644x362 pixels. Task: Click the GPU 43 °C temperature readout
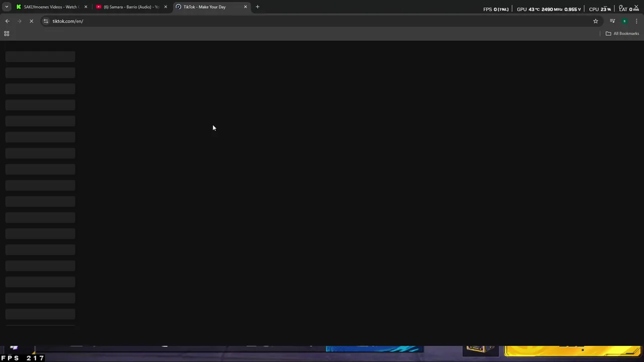click(x=528, y=9)
